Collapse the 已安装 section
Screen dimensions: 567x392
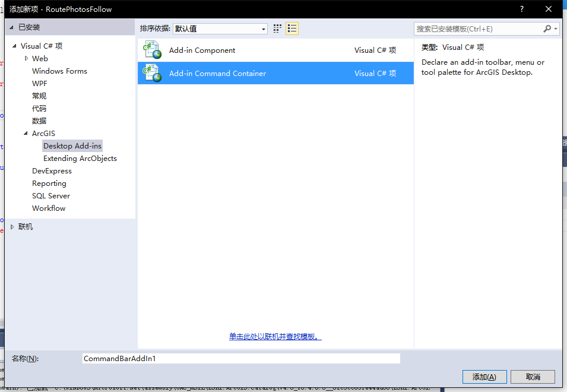(x=11, y=27)
